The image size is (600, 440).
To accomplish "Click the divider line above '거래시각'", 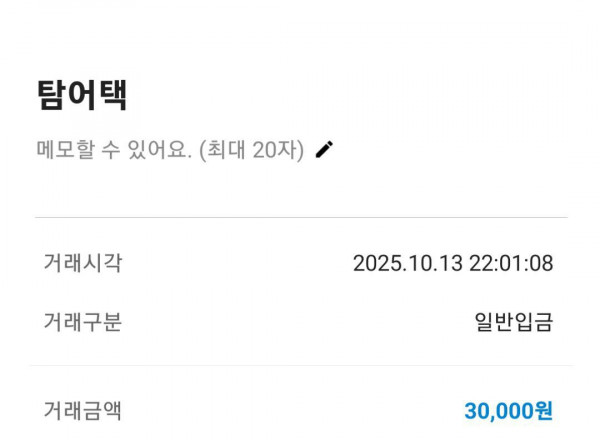I will point(300,217).
